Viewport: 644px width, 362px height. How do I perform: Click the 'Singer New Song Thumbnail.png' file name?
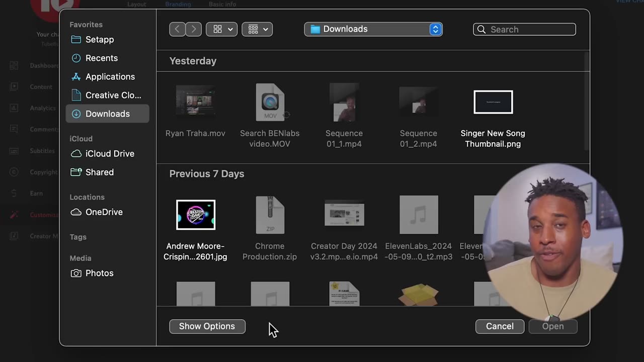tap(493, 139)
